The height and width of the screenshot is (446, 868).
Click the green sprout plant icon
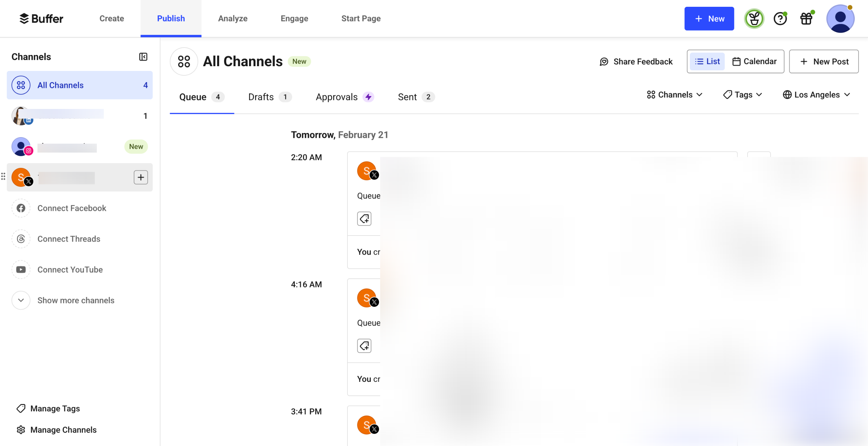tap(754, 19)
